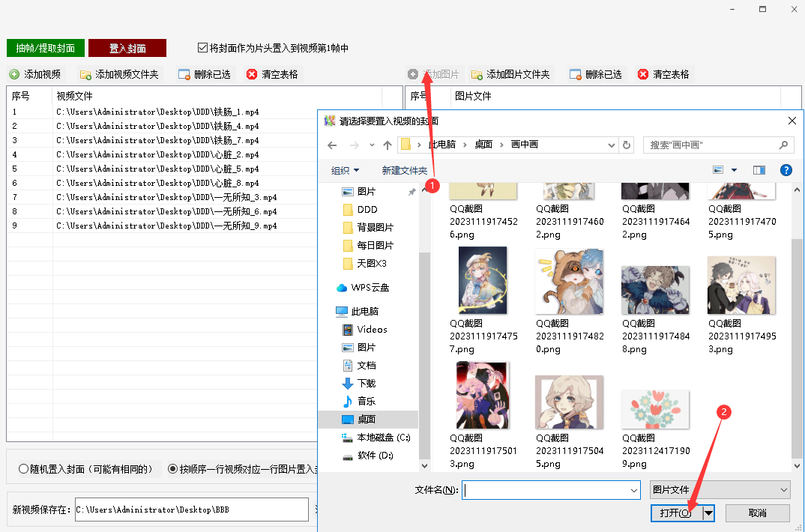
Task: Select 本地磁盘 (C:) drive in the sidebar
Action: 376,438
